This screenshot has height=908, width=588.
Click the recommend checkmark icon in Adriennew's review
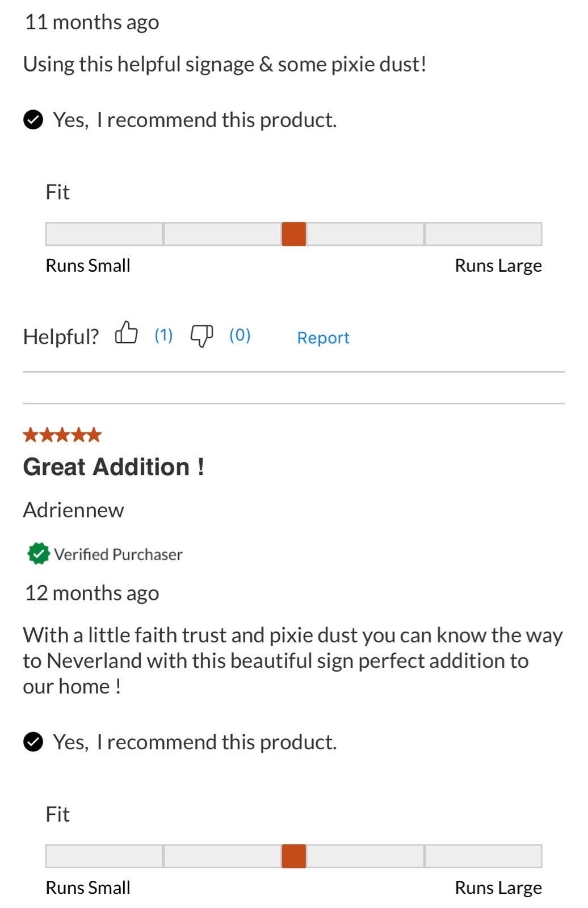[33, 742]
